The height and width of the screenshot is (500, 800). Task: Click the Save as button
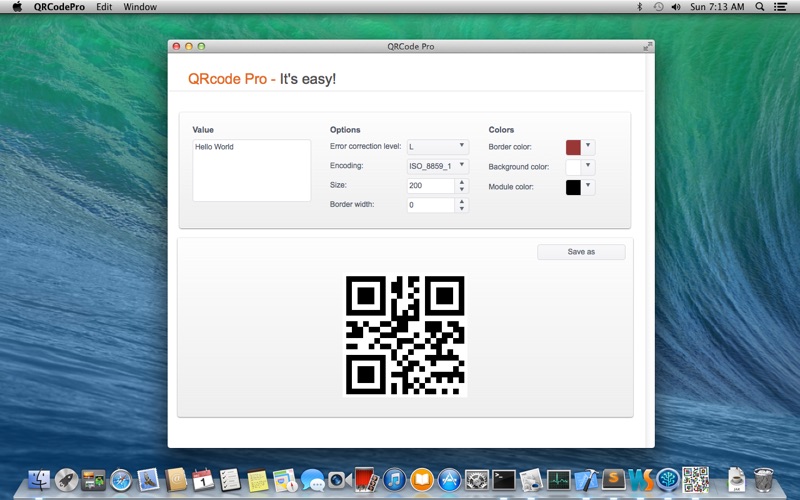tap(581, 252)
